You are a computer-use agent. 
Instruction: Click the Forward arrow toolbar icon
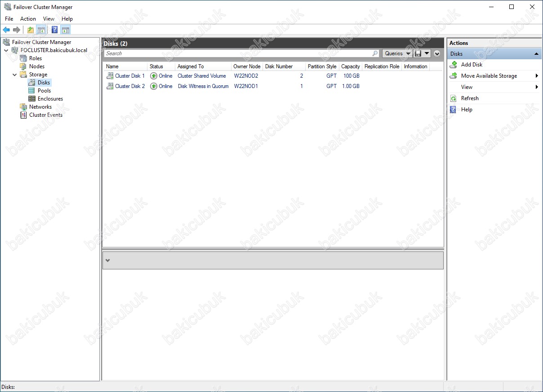pos(17,30)
